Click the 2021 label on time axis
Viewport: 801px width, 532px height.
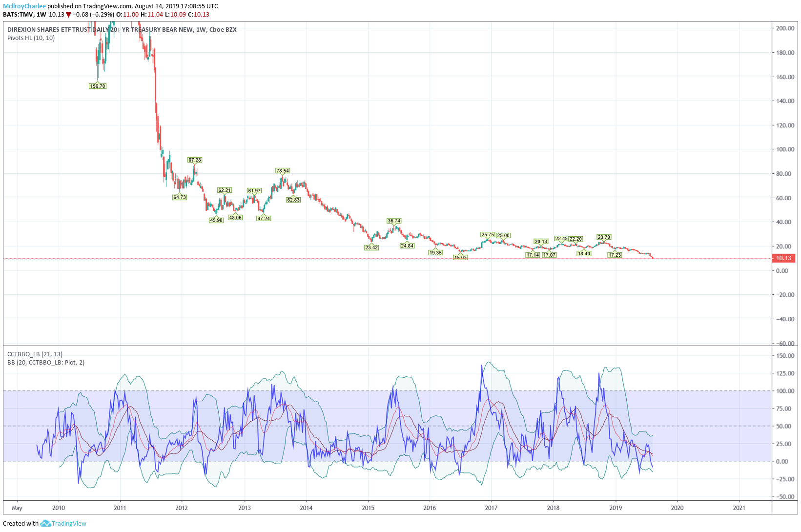(x=739, y=508)
